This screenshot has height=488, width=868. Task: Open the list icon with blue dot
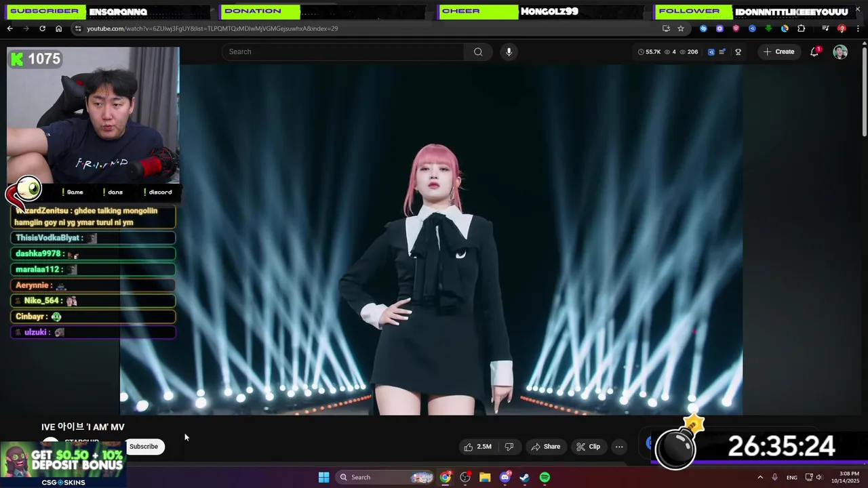[722, 52]
